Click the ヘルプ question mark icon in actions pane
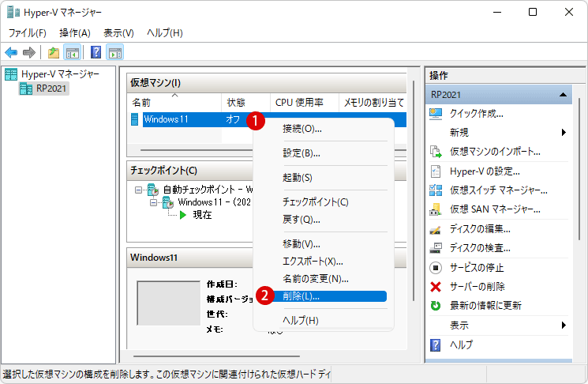The width and height of the screenshot is (588, 384). 436,344
